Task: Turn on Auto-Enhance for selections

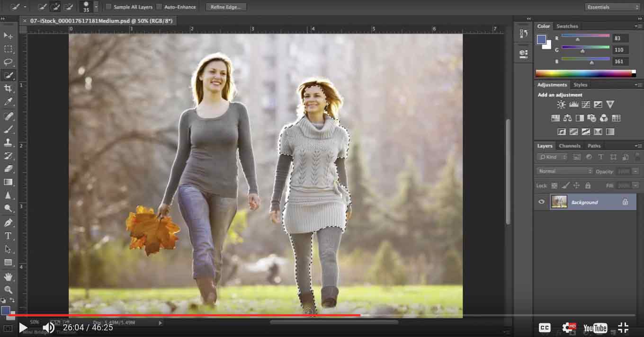Action: point(158,7)
